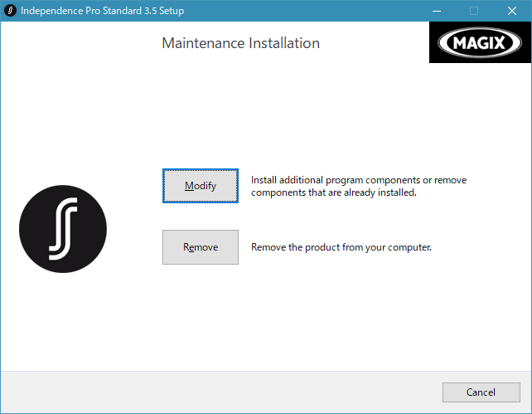Cancel the setup wizard
The height and width of the screenshot is (414, 532).
(x=481, y=392)
